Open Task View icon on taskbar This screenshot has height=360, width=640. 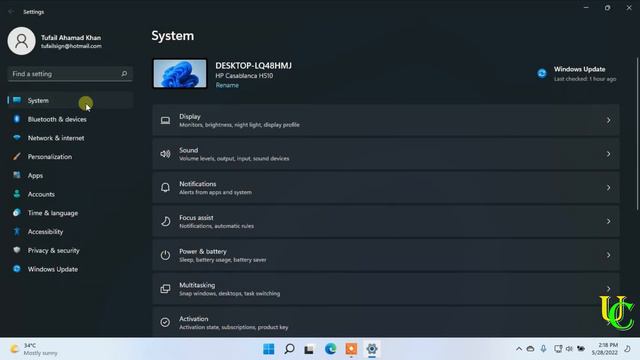(309, 349)
